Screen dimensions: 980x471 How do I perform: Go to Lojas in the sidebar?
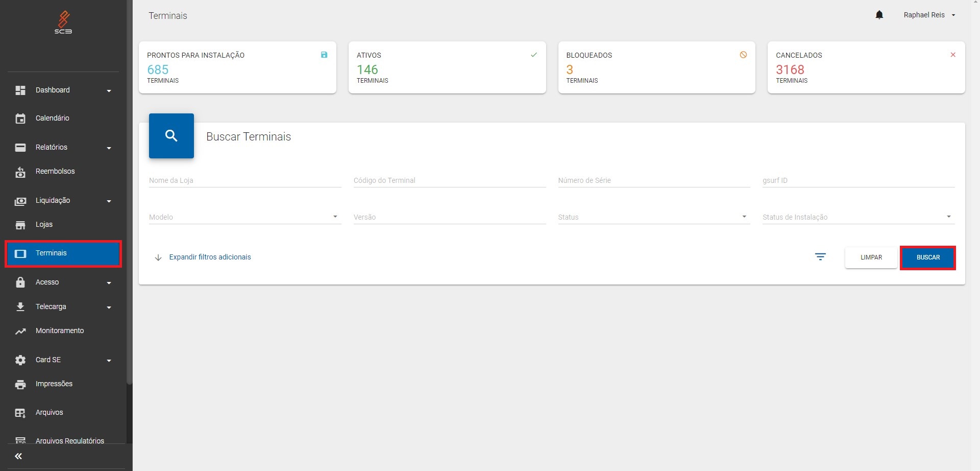click(44, 224)
